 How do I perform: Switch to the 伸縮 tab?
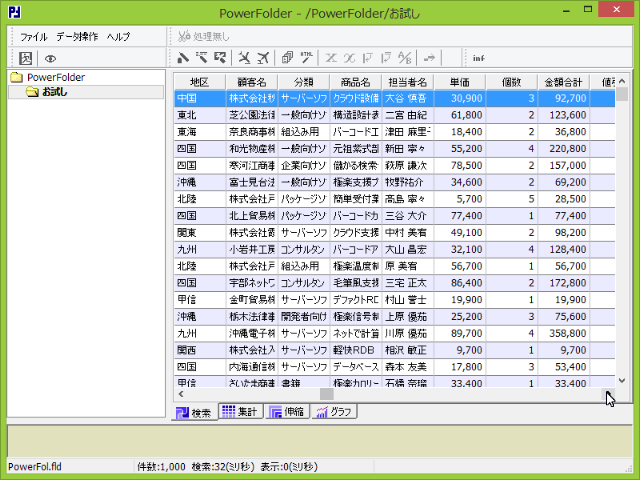pyautogui.click(x=287, y=411)
